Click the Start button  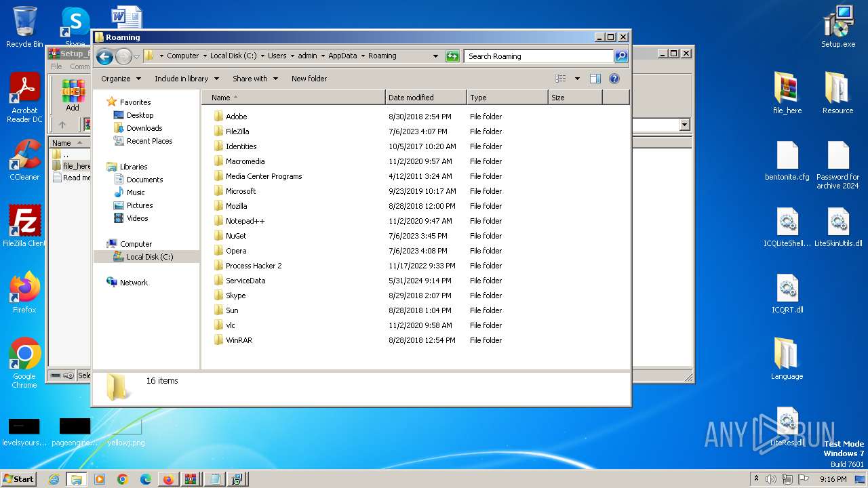[19, 479]
